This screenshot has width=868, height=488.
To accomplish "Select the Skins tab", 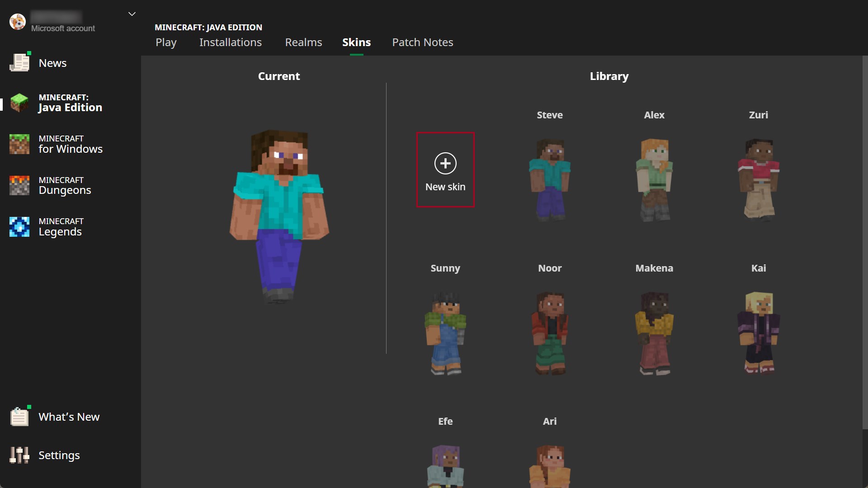I will click(x=356, y=42).
